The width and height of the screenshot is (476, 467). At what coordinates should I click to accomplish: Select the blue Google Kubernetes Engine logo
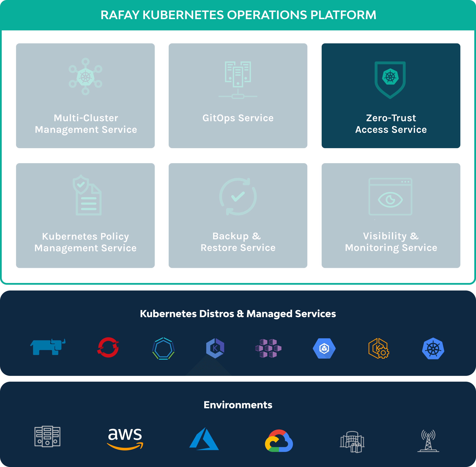tap(324, 348)
